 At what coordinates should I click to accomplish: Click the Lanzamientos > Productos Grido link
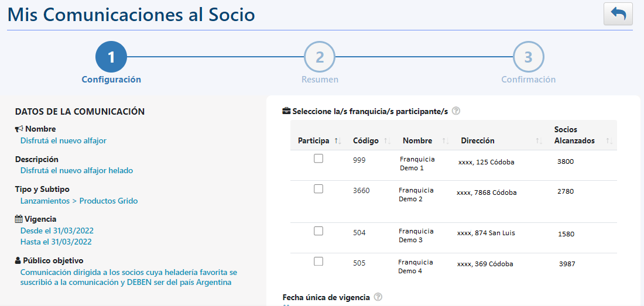[x=79, y=201]
